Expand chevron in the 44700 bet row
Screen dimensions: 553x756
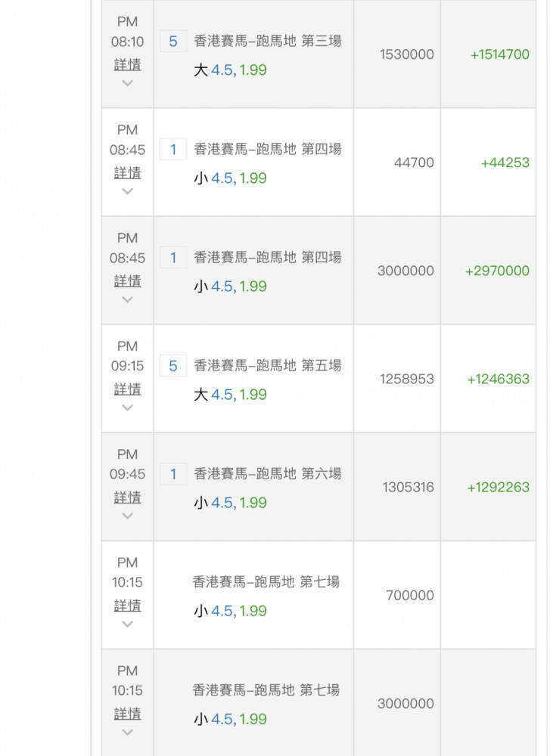click(x=127, y=191)
